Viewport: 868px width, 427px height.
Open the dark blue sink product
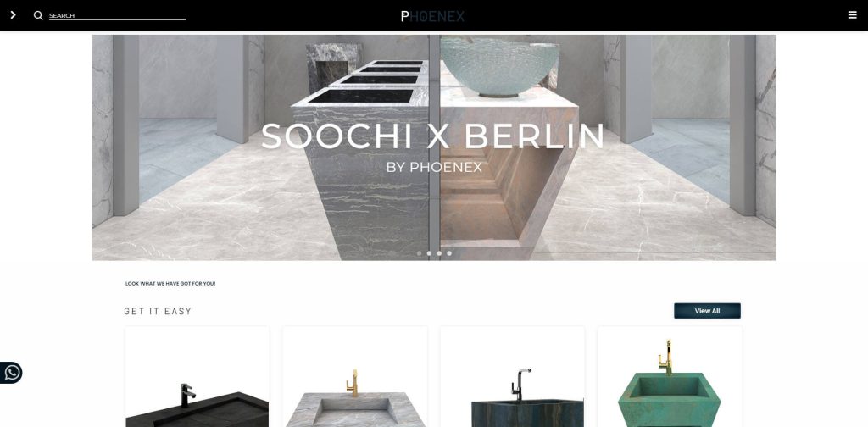513,377
